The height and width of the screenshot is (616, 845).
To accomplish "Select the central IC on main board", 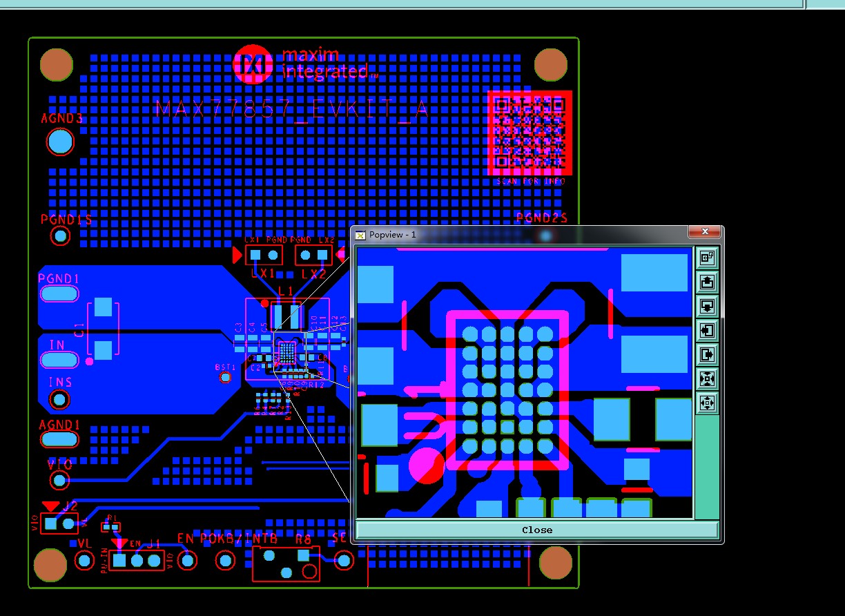I will tap(286, 353).
